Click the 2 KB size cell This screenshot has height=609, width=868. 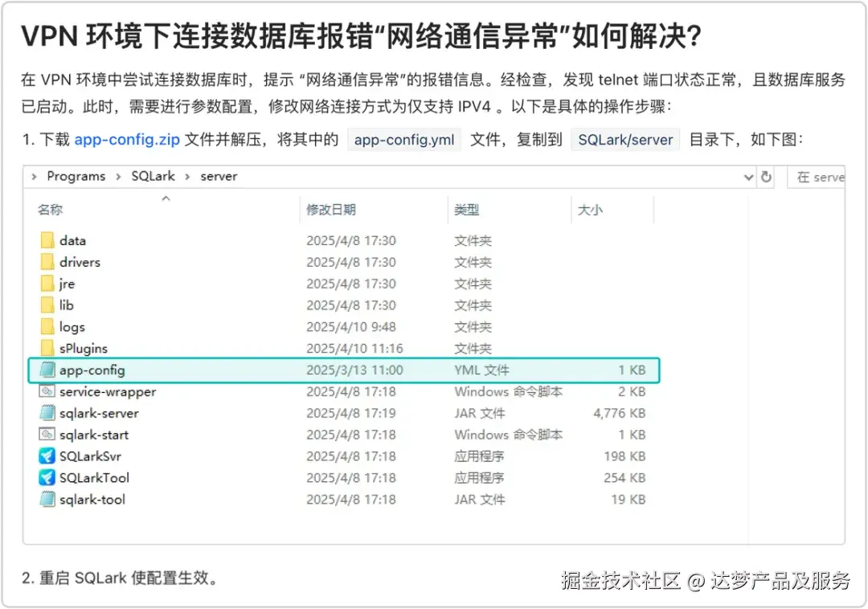632,391
